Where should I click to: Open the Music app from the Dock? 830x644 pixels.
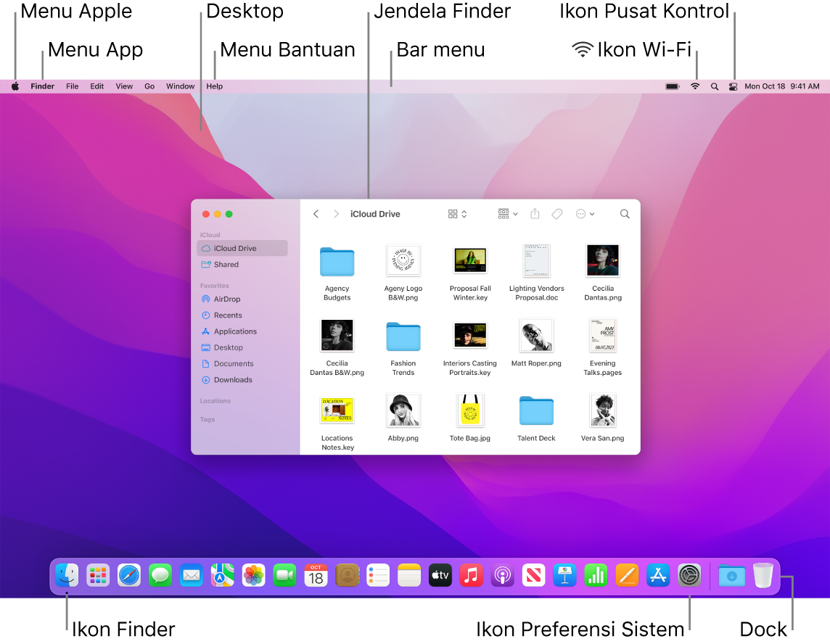(x=471, y=575)
